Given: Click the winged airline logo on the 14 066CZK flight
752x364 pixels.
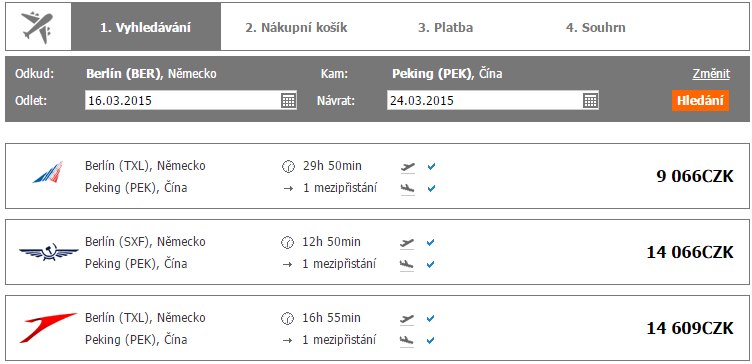Looking at the screenshot, I should point(48,251).
